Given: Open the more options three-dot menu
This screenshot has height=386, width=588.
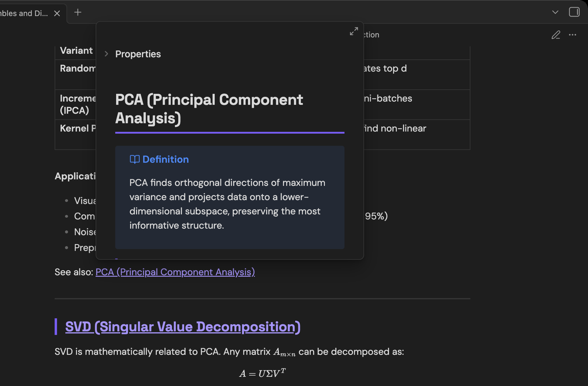Looking at the screenshot, I should 573,35.
